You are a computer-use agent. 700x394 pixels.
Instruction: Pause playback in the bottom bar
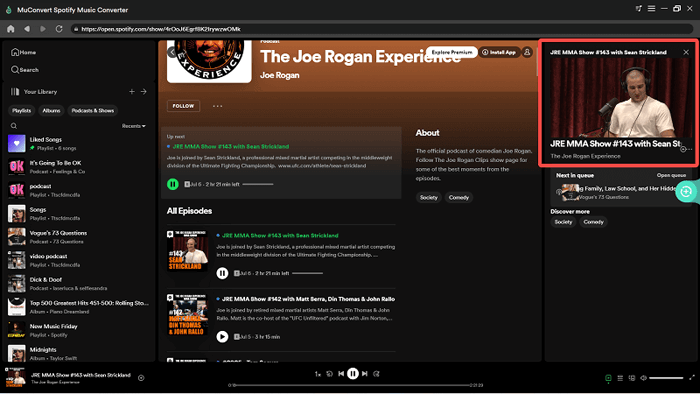pyautogui.click(x=353, y=374)
